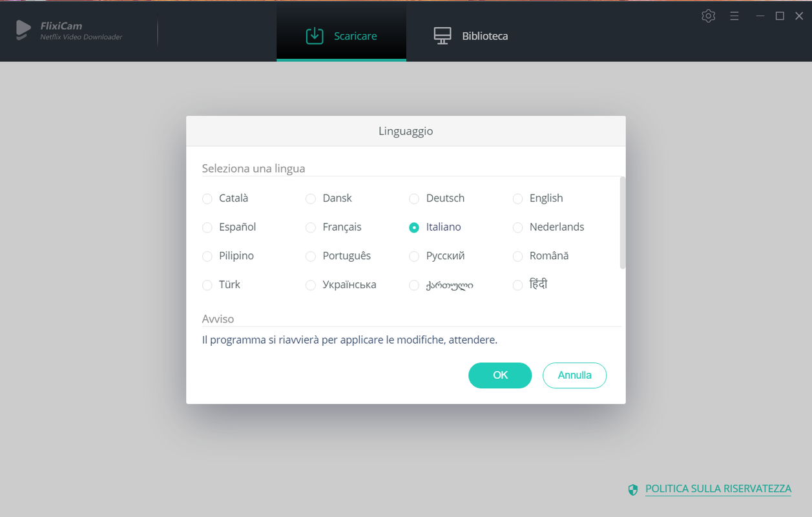Choose Nederlands as the language
The width and height of the screenshot is (812, 517).
click(x=517, y=227)
